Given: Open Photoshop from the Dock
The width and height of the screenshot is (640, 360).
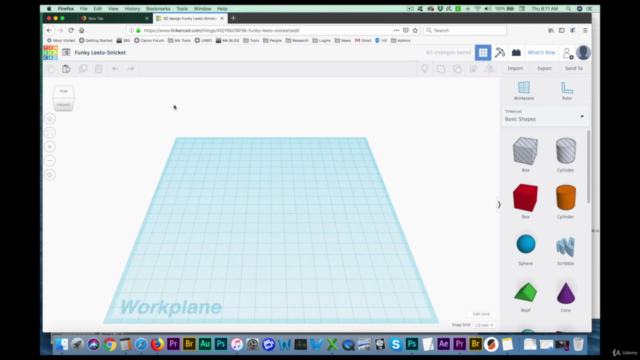Looking at the screenshot, I should (x=221, y=344).
